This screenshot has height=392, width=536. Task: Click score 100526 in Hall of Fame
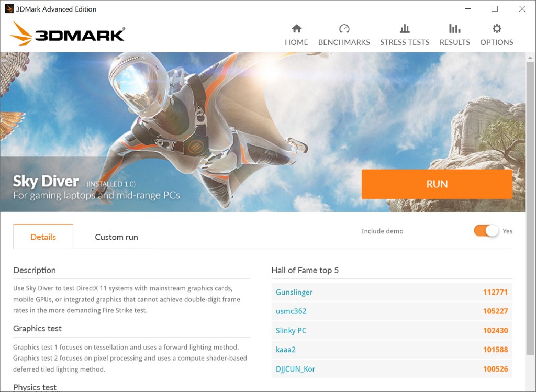pyautogui.click(x=495, y=369)
